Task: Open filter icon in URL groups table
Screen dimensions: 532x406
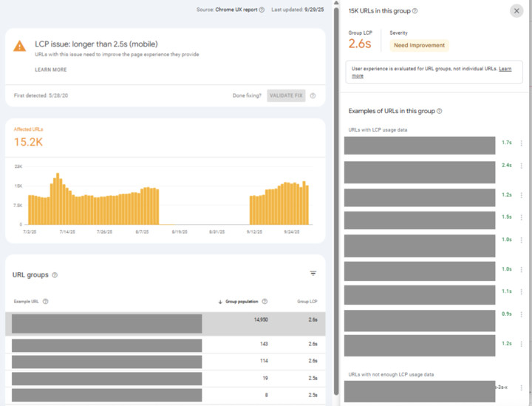Action: [313, 274]
